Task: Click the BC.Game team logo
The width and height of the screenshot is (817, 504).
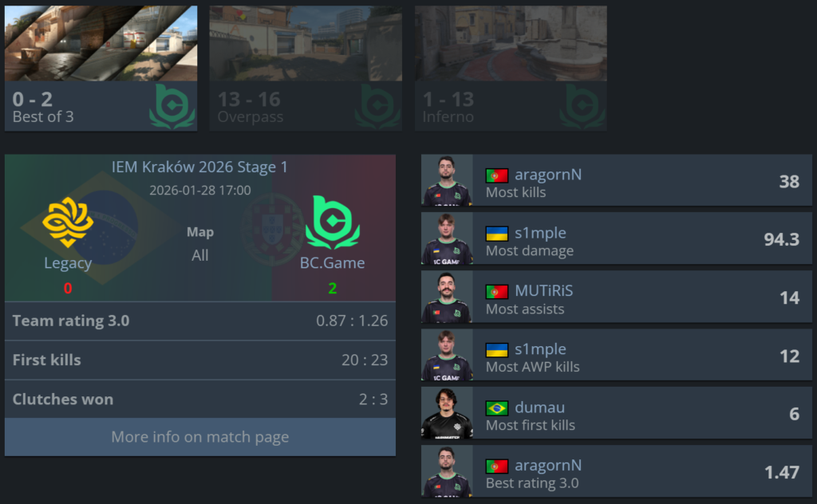Action: (333, 222)
